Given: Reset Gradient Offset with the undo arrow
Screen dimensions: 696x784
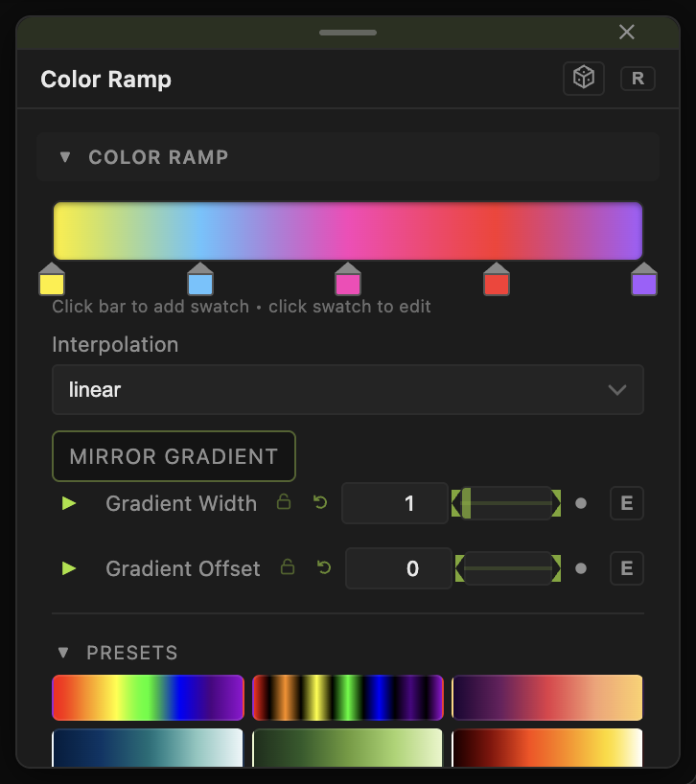Looking at the screenshot, I should (324, 568).
